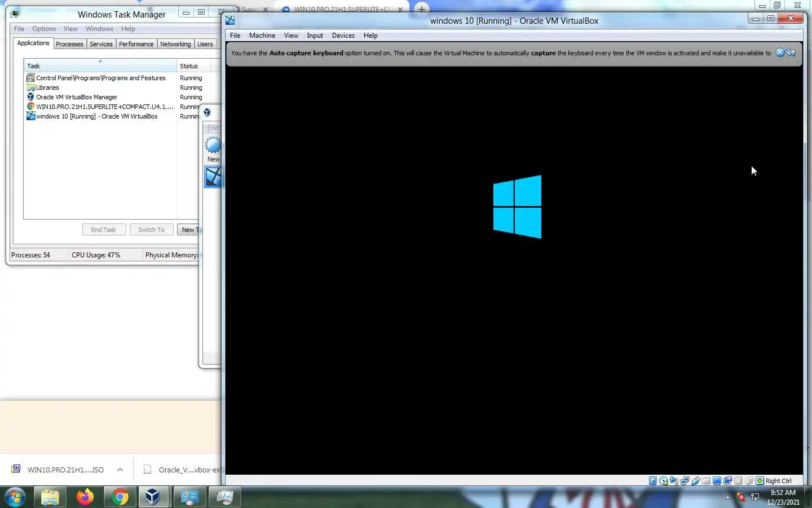Switch to Services tab in Task Manager
The image size is (812, 508).
(101, 44)
